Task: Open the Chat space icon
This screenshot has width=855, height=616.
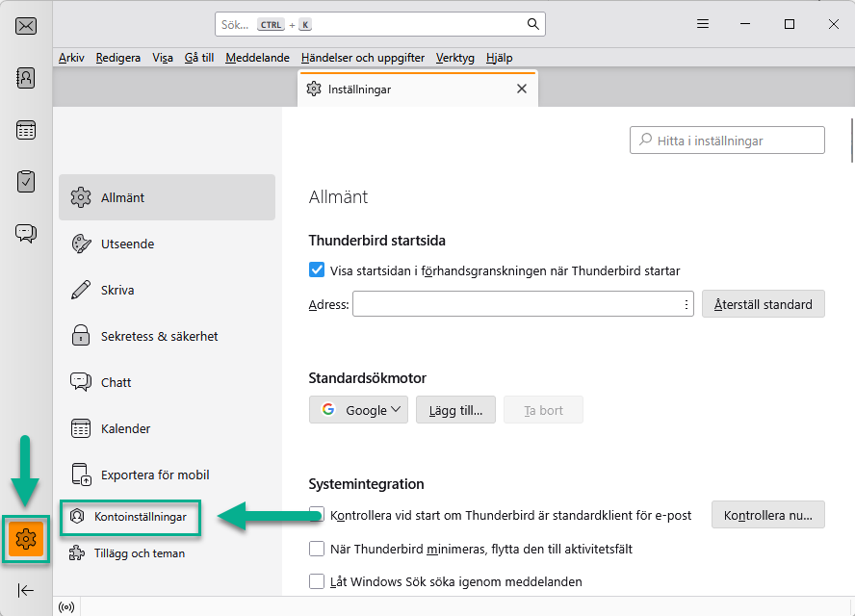Action: (x=26, y=233)
